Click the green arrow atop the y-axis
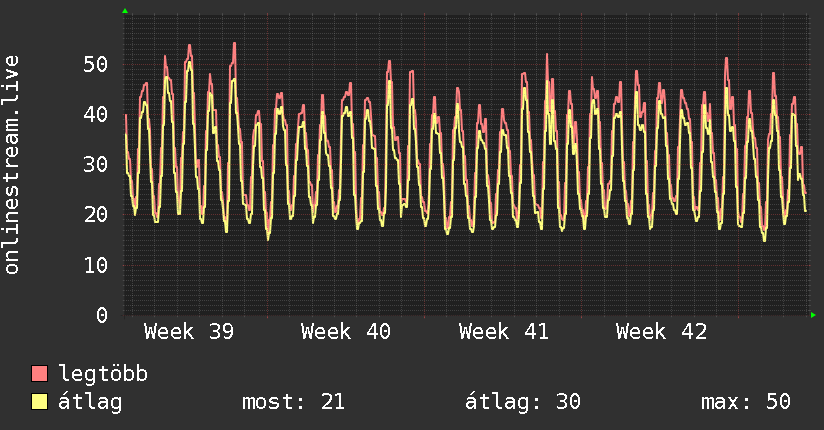The width and height of the screenshot is (824, 430). [x=125, y=11]
